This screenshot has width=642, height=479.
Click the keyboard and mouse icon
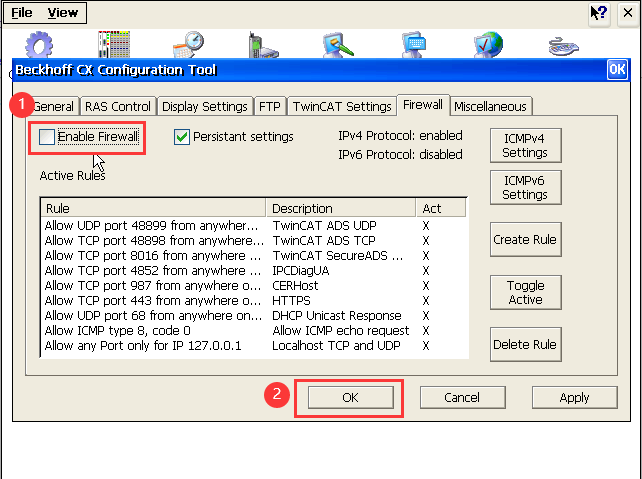tap(563, 46)
